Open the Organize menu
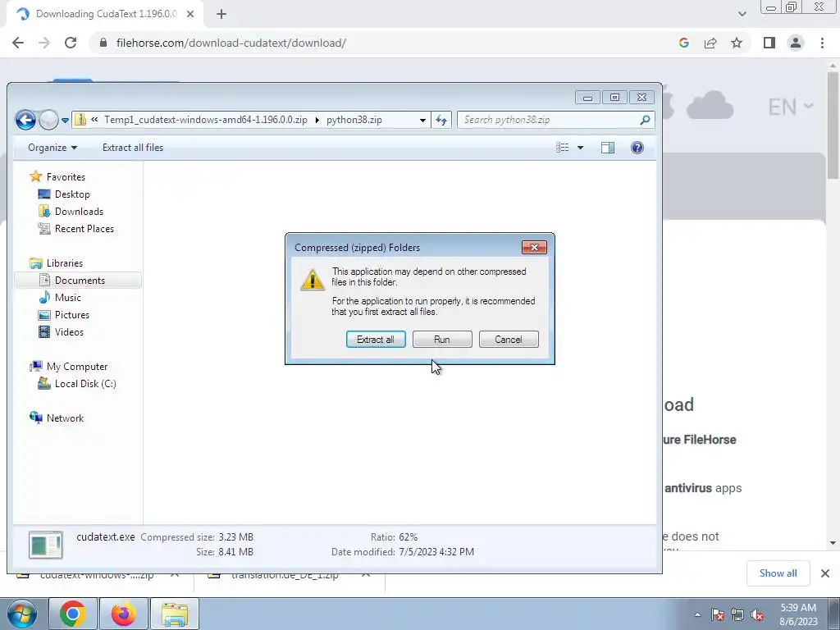The width and height of the screenshot is (840, 630). tap(52, 148)
